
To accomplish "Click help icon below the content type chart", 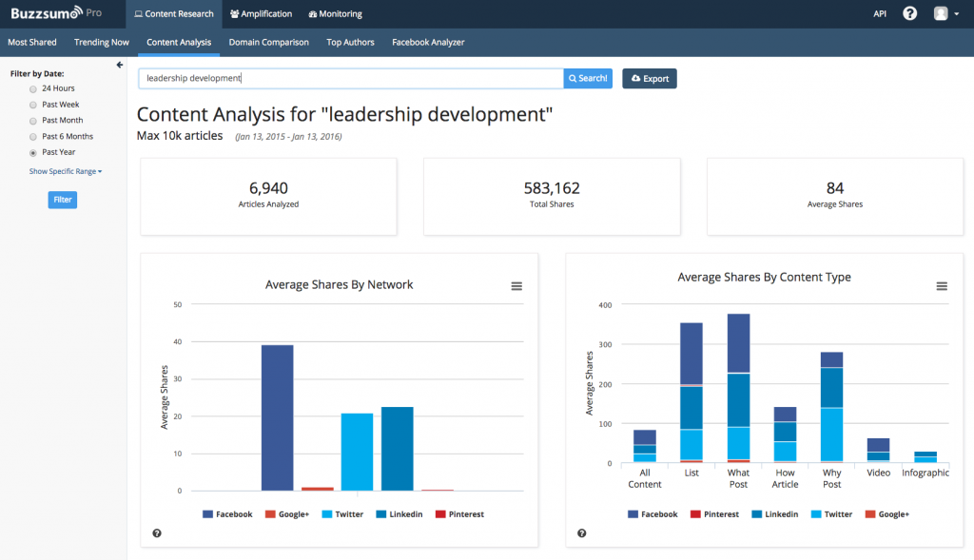I will point(582,533).
